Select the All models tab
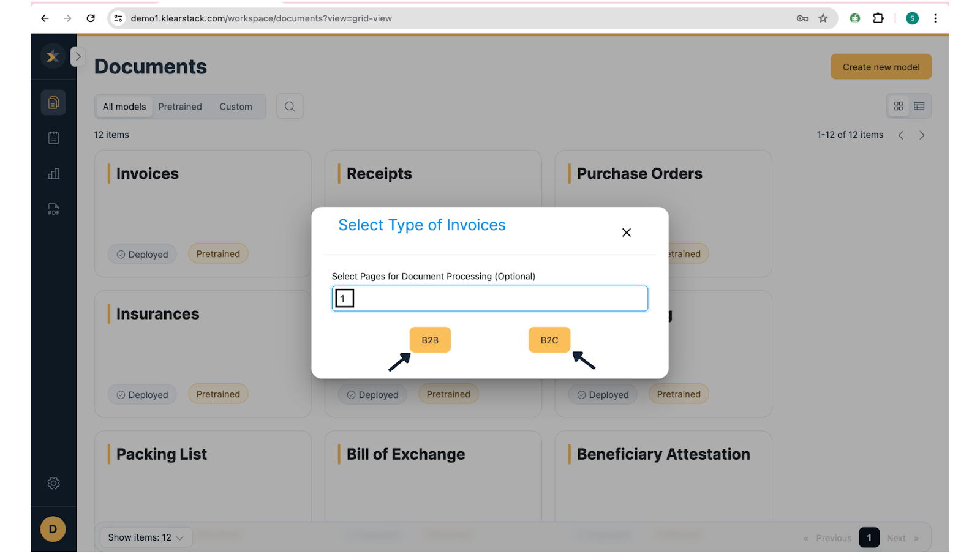Viewport: 980px width, 554px height. tap(124, 107)
